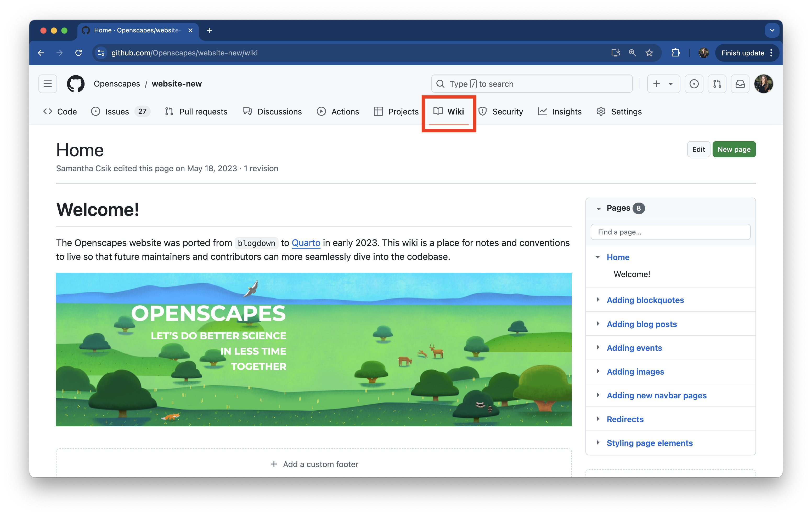Click the green New page button

tap(734, 149)
